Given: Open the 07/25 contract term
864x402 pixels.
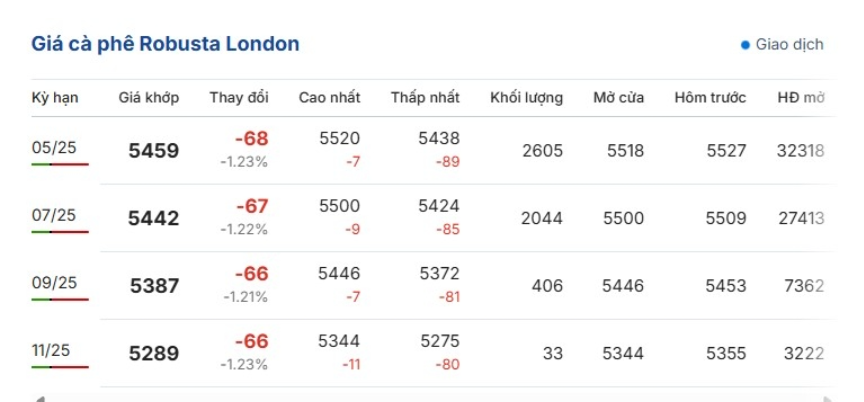Looking at the screenshot, I should [x=54, y=215].
